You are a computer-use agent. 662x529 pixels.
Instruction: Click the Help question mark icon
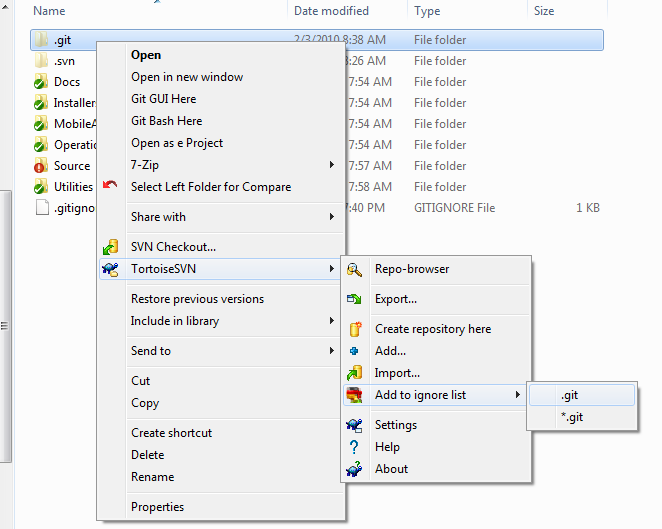pyautogui.click(x=354, y=447)
